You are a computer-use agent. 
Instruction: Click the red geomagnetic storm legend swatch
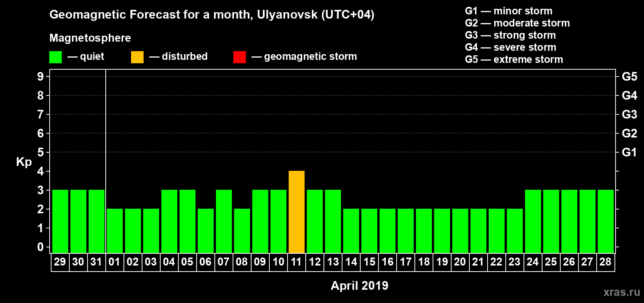click(x=239, y=57)
